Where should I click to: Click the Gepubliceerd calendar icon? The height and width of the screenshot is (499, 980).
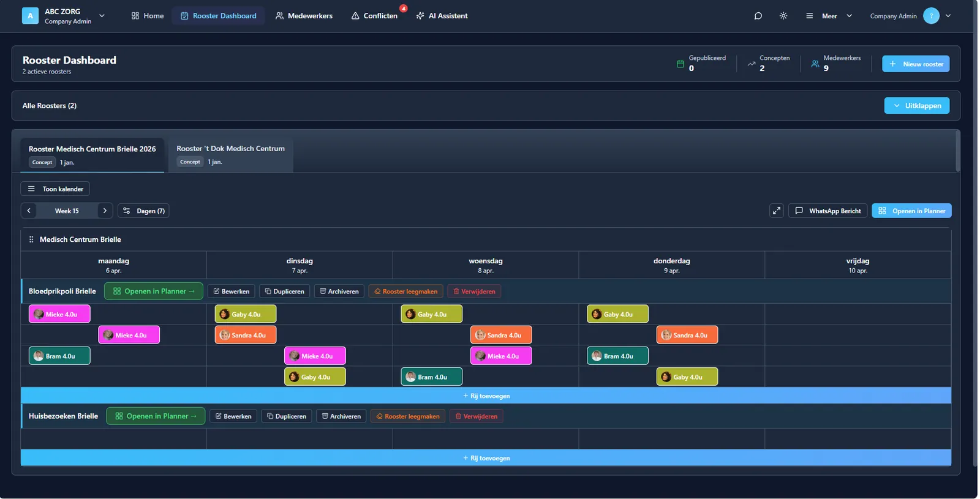click(x=680, y=64)
